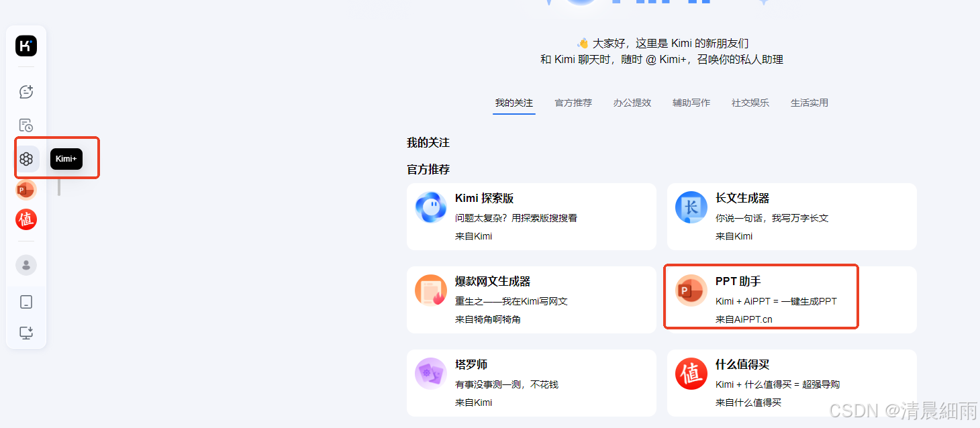
Task: Click the greeting 大家好，这里是 Kimi 的新朋友们
Action: pyautogui.click(x=671, y=43)
